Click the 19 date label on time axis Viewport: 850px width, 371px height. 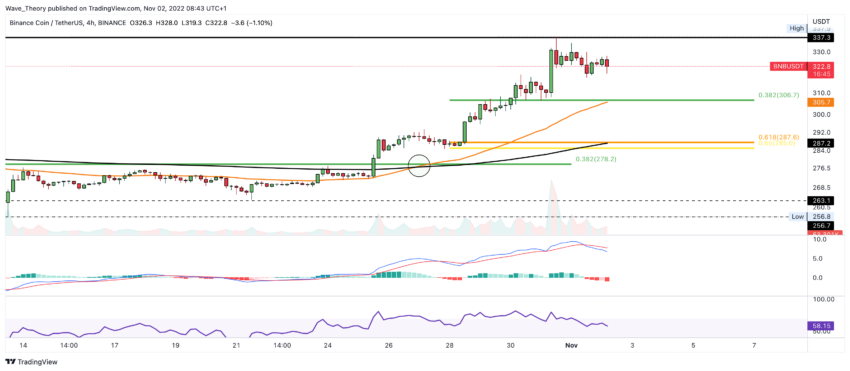point(175,345)
